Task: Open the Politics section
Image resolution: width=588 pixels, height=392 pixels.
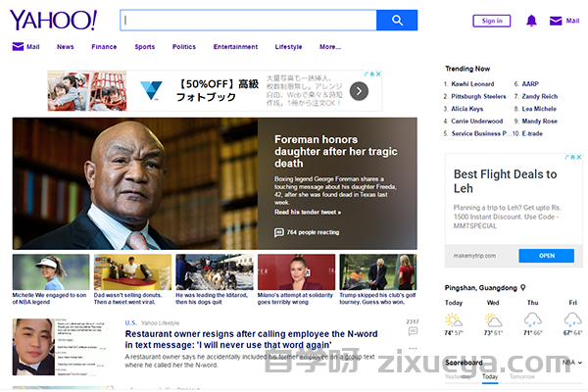Action: click(x=184, y=47)
